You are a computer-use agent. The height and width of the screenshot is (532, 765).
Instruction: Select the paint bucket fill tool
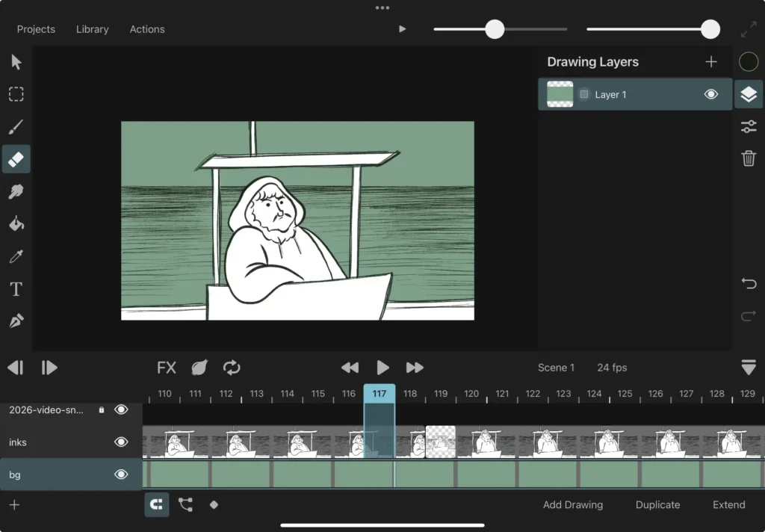pyautogui.click(x=16, y=224)
